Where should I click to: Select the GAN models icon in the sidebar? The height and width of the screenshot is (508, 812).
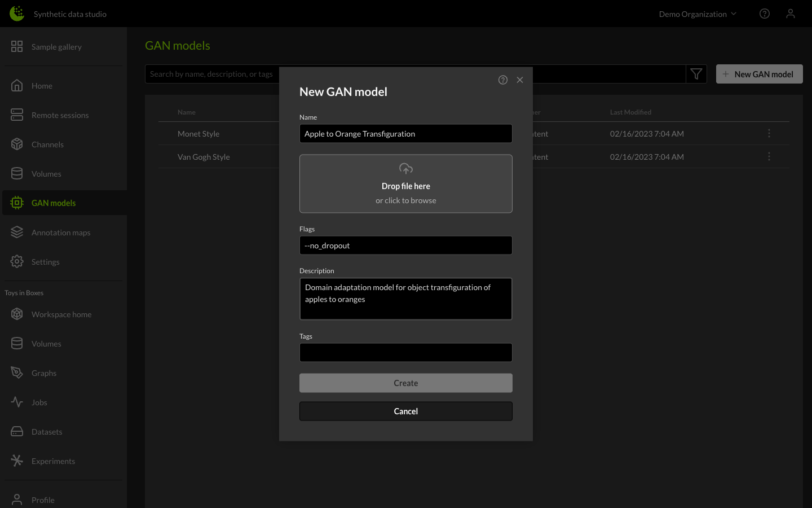coord(16,203)
